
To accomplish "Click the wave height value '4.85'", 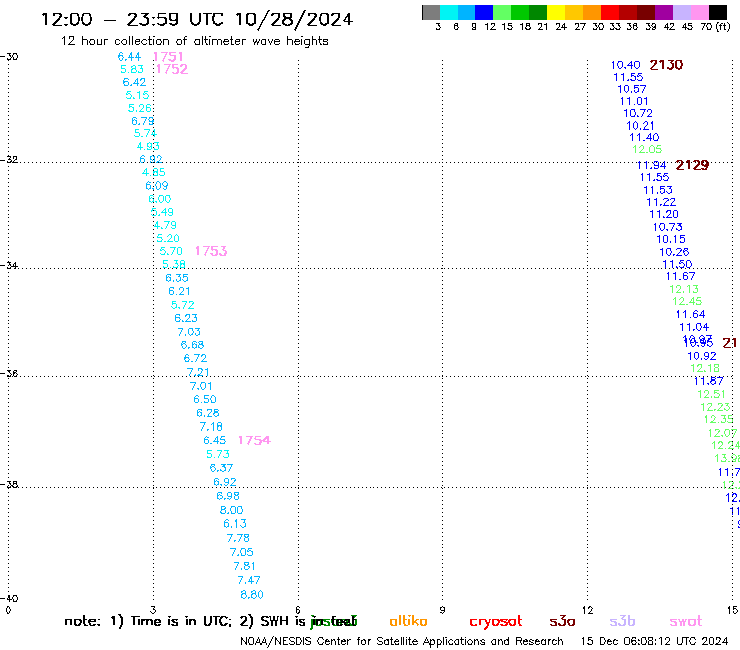I will point(154,172).
